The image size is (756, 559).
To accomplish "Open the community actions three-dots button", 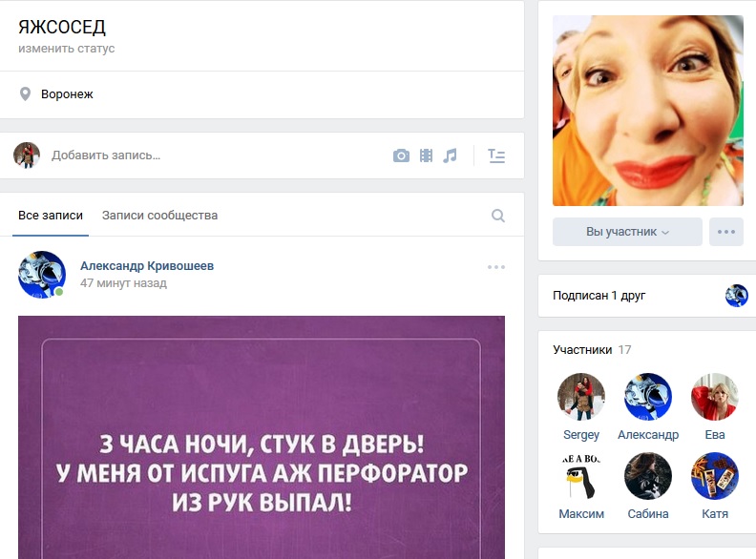I will click(x=726, y=232).
